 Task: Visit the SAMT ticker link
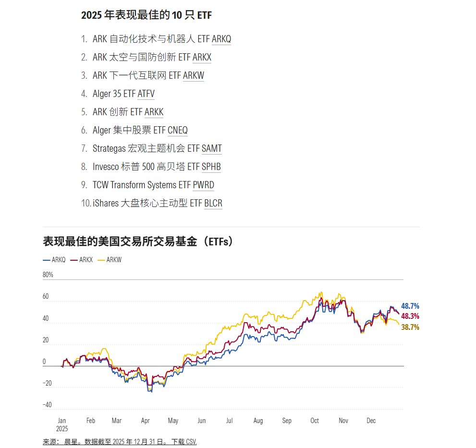(x=211, y=148)
